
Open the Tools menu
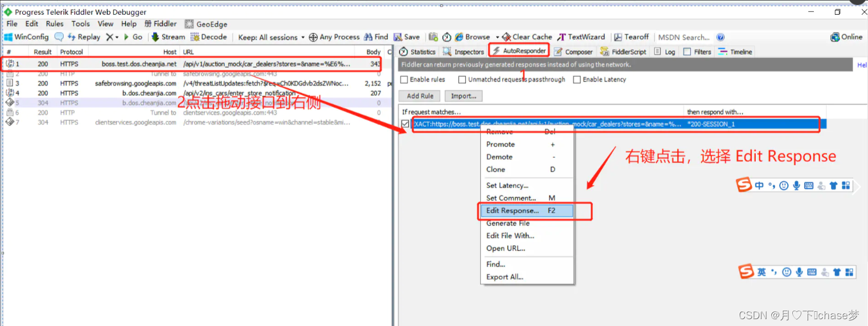[80, 24]
